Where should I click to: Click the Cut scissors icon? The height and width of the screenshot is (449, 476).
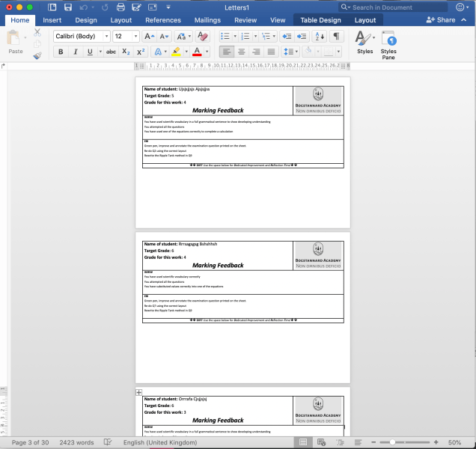[37, 32]
